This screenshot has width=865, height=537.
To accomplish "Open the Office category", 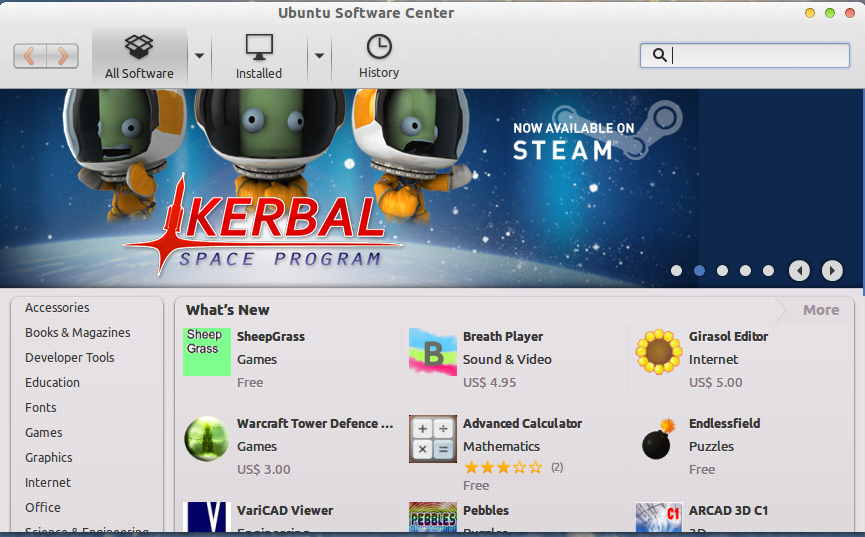I will [x=43, y=507].
